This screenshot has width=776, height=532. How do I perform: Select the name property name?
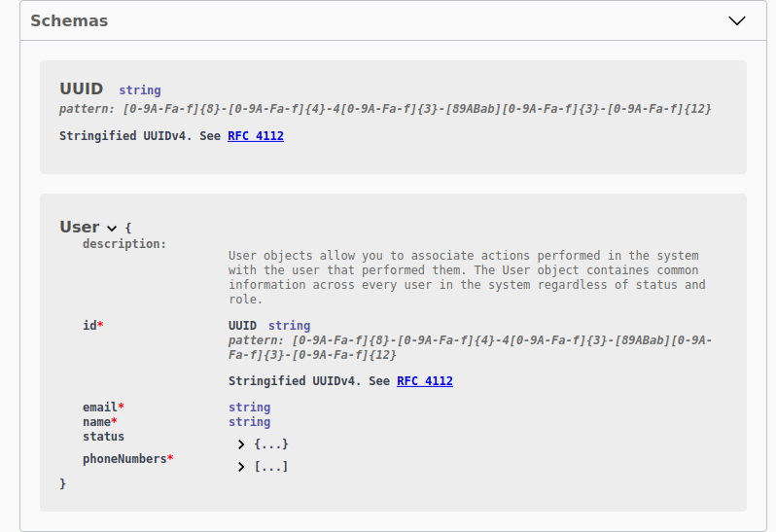pyautogui.click(x=96, y=422)
